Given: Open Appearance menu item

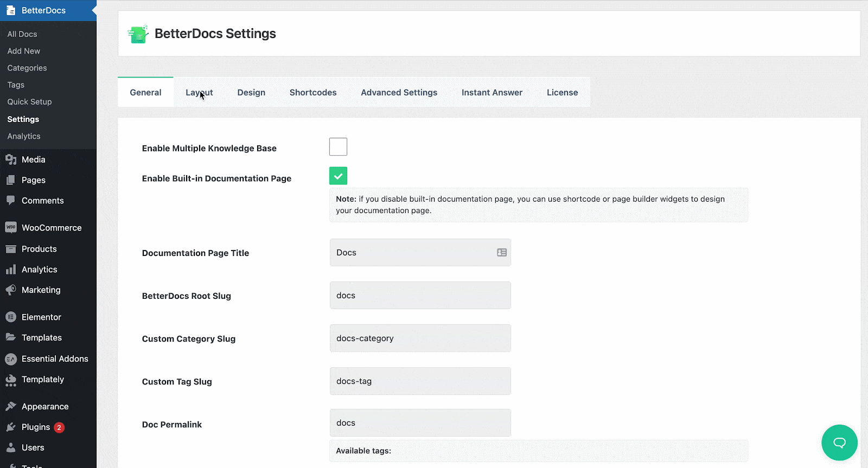Looking at the screenshot, I should point(48,407).
